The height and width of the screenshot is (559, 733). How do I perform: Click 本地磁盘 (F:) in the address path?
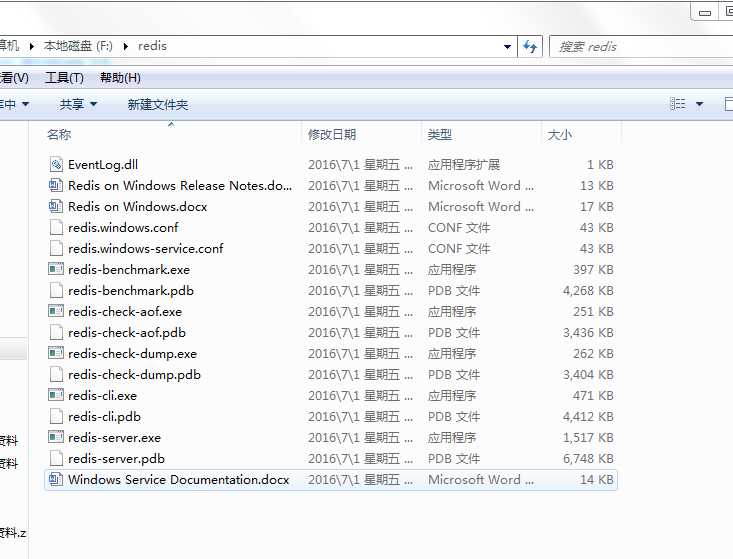tap(78, 46)
